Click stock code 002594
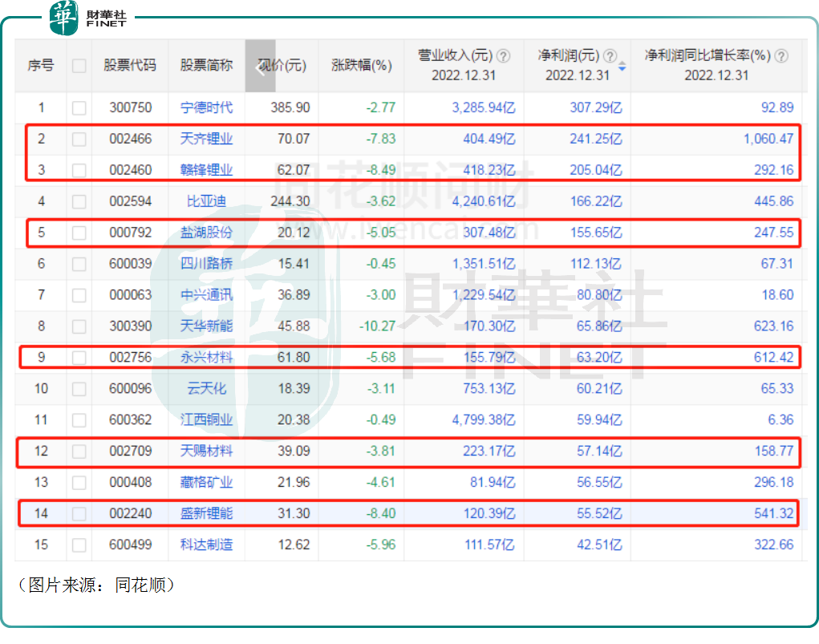This screenshot has height=644, width=819. (130, 201)
